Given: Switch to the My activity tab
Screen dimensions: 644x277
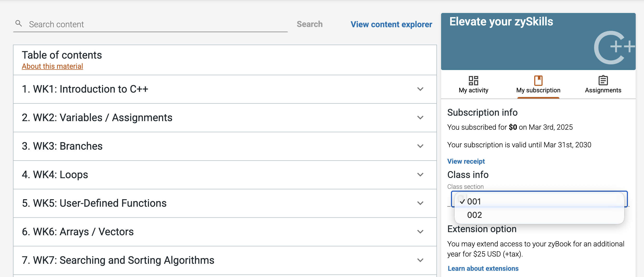Looking at the screenshot, I should coord(473,85).
